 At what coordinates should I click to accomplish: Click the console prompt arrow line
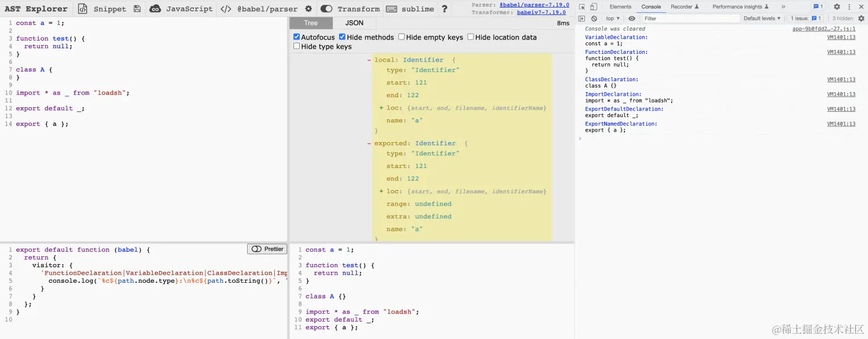(x=580, y=138)
